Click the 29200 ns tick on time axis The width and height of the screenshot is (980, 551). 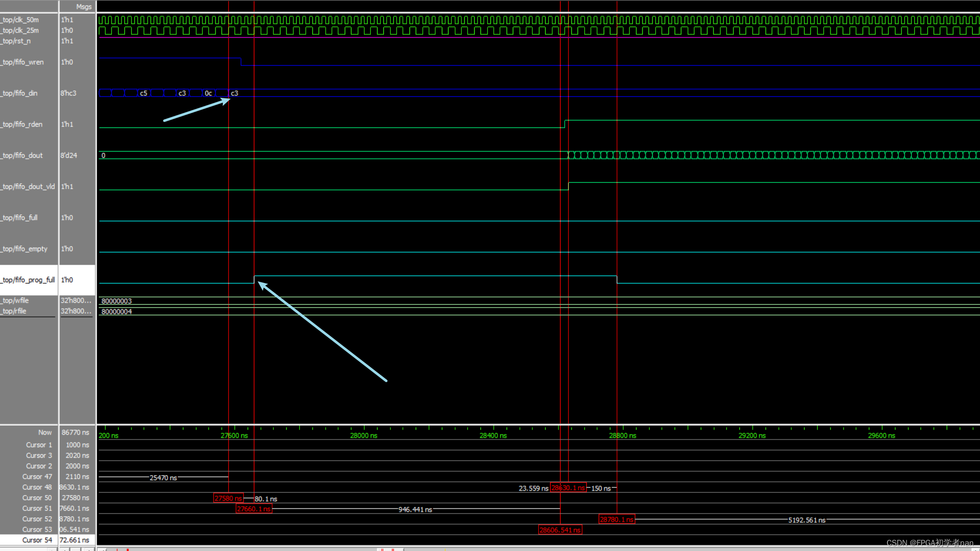752,435
